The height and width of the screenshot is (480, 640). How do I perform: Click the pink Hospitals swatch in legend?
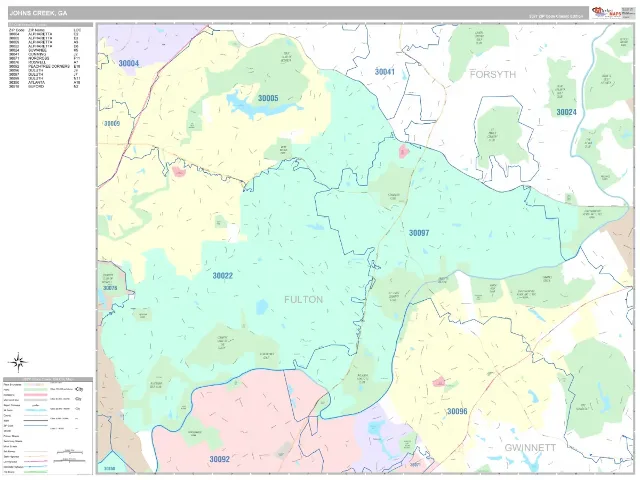coord(36,395)
